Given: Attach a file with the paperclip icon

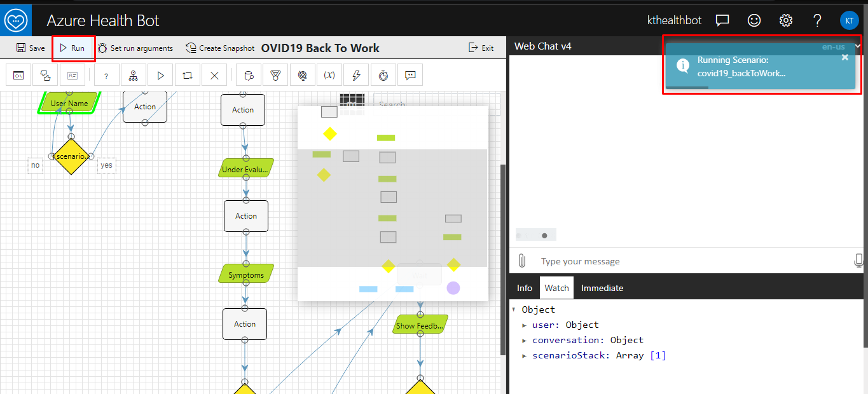Looking at the screenshot, I should click(521, 261).
